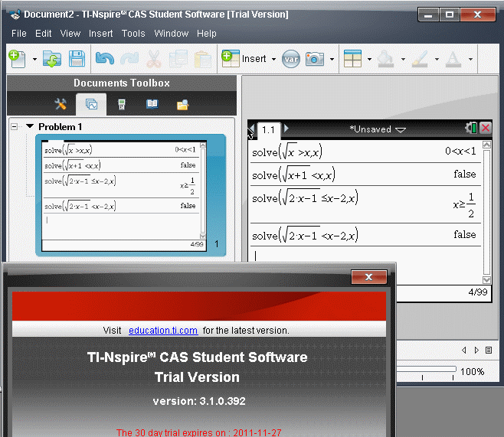Open the Tools menu
The width and height of the screenshot is (504, 437).
(133, 34)
